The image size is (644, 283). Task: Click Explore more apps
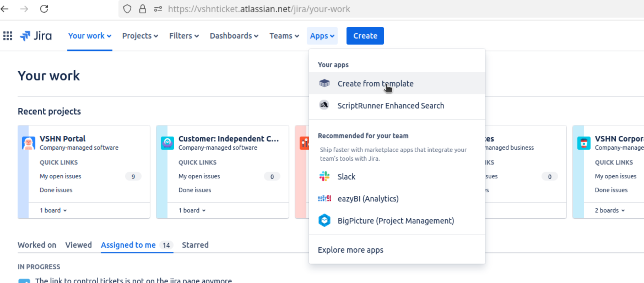click(397, 250)
